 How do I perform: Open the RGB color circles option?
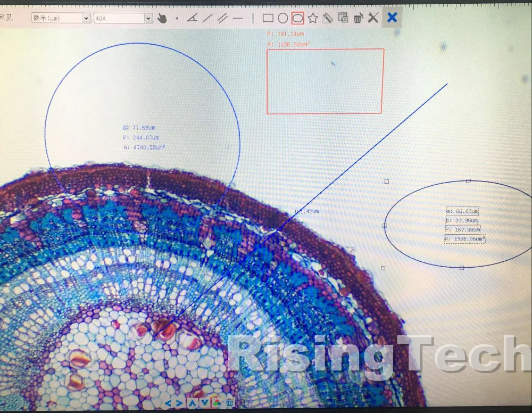(x=217, y=402)
